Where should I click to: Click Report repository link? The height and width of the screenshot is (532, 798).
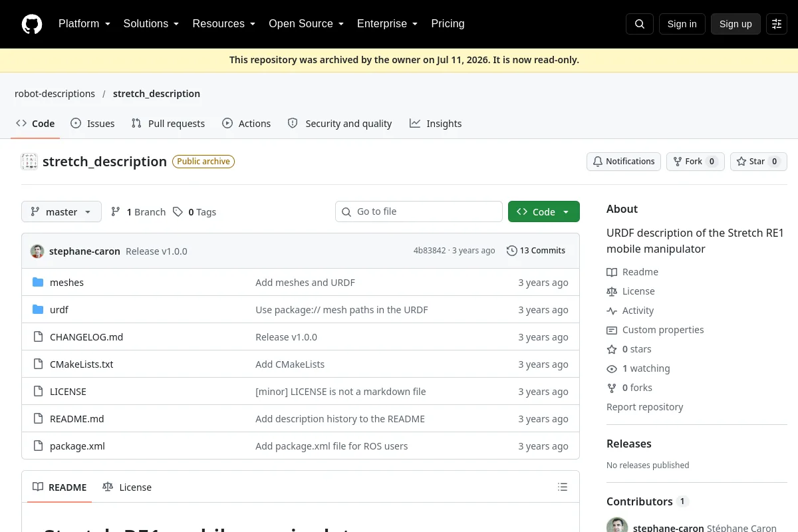tap(644, 407)
